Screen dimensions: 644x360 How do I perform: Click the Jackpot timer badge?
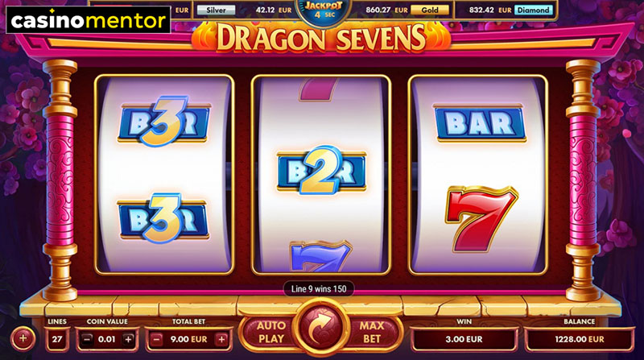(323, 11)
